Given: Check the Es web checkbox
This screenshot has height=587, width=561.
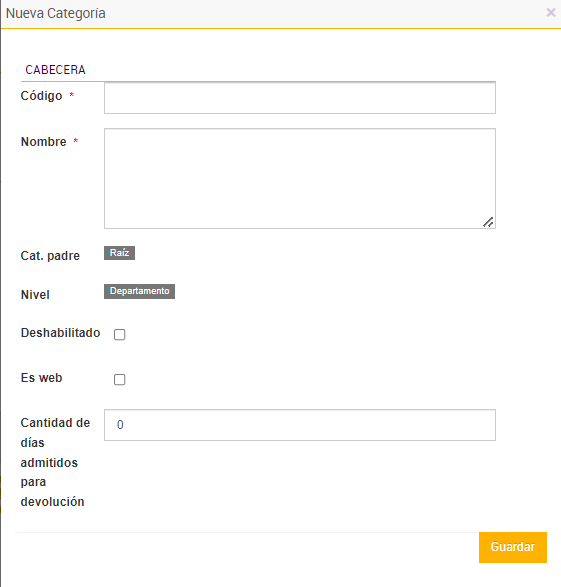Looking at the screenshot, I should 119,380.
